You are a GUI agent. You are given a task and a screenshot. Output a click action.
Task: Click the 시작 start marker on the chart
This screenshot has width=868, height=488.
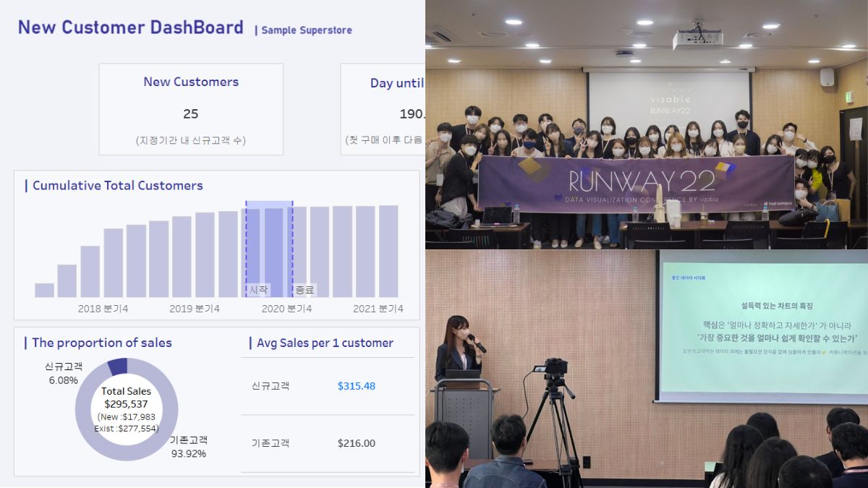258,289
